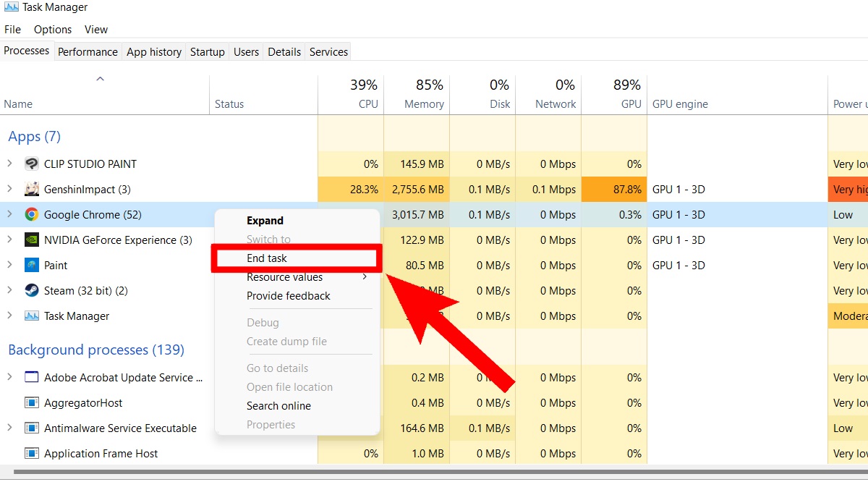The width and height of the screenshot is (868, 495).
Task: Expand the Google Chrome row chevron
Action: tap(9, 214)
